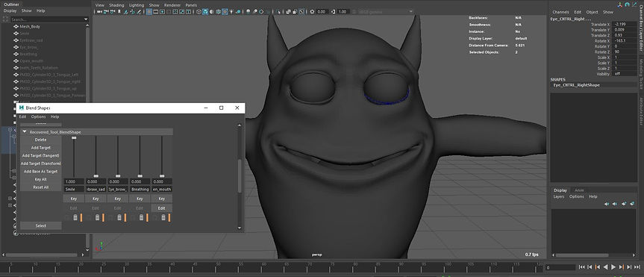The width and height of the screenshot is (644, 277).
Task: Click the exposure icon beside 0.00 field
Action: (x=312, y=11)
